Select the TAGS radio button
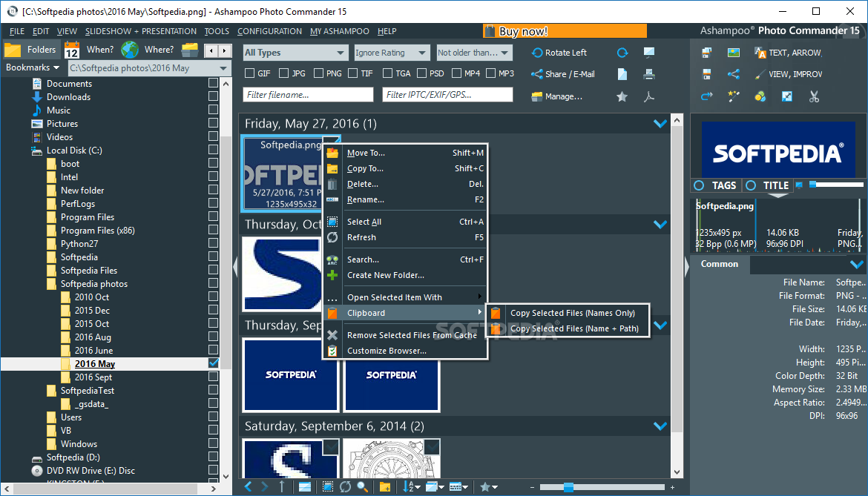The image size is (868, 496). (x=699, y=185)
